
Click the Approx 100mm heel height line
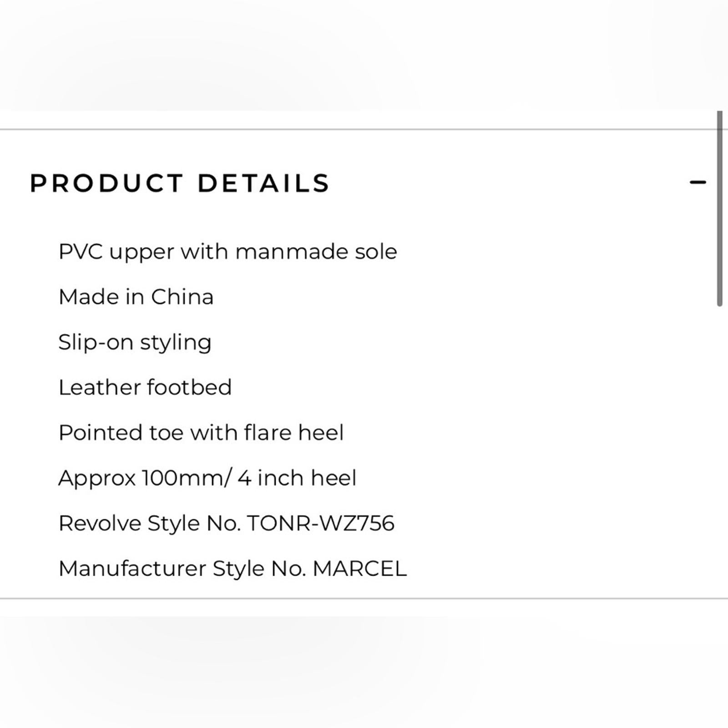click(x=208, y=477)
